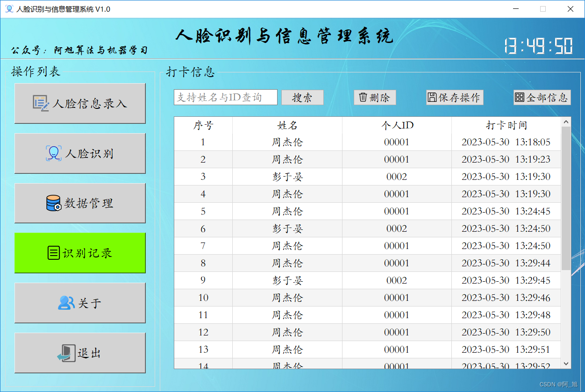585x392 pixels.
Task: Select timestamp 2023-05-30 13:18:05
Action: (506, 142)
